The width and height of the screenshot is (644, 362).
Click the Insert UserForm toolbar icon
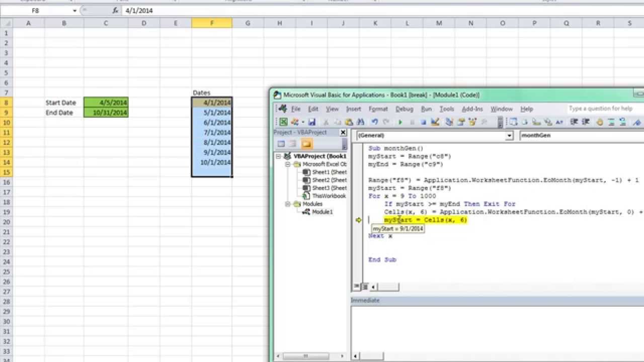tap(295, 122)
